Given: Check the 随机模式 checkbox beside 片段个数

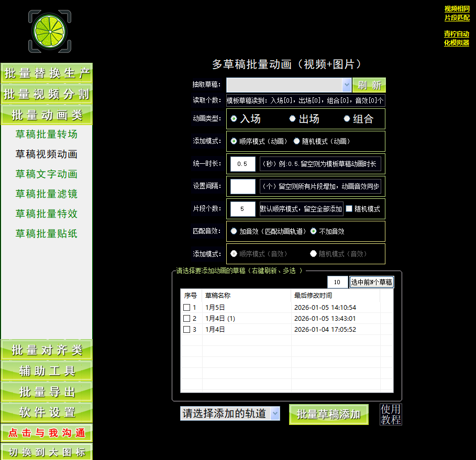Looking at the screenshot, I should point(349,209).
